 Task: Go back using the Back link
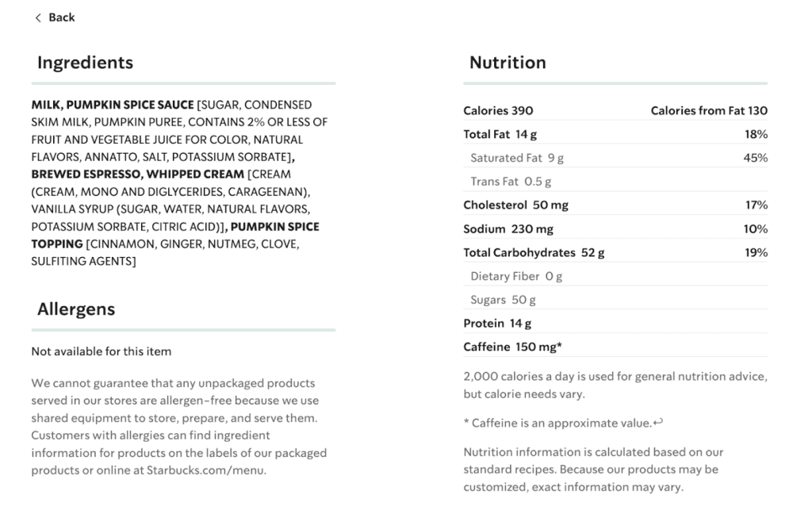click(x=55, y=17)
